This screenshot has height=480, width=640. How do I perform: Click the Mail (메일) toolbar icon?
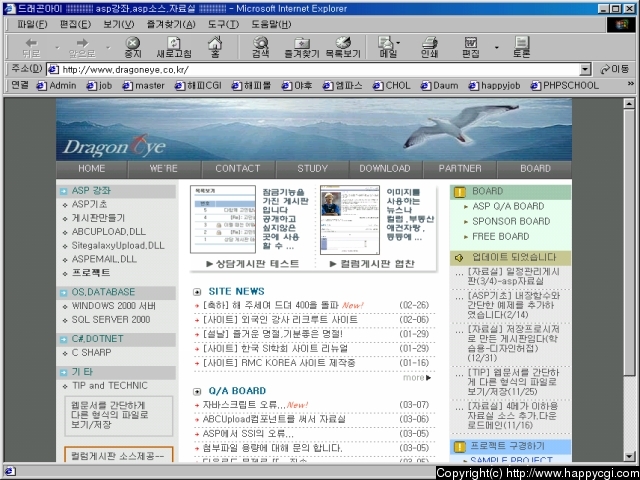pos(387,47)
